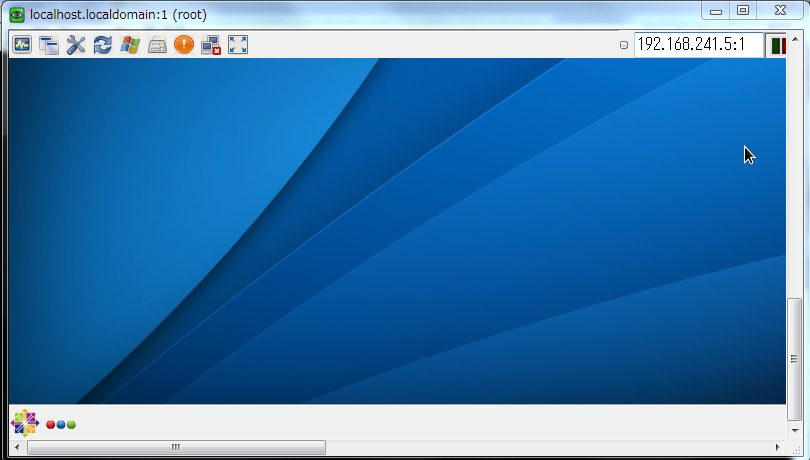Click the small indicator left of address
The height and width of the screenshot is (460, 810).
[x=624, y=45]
